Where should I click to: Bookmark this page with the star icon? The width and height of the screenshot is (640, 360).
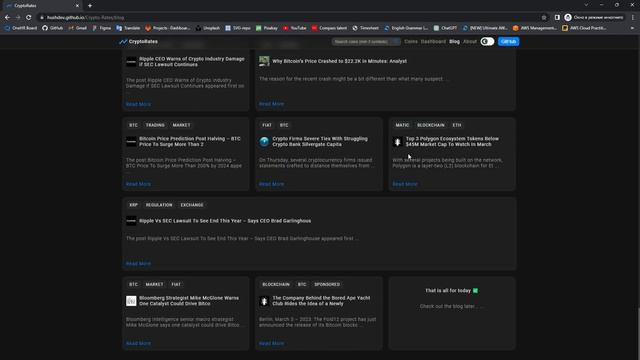544,18
